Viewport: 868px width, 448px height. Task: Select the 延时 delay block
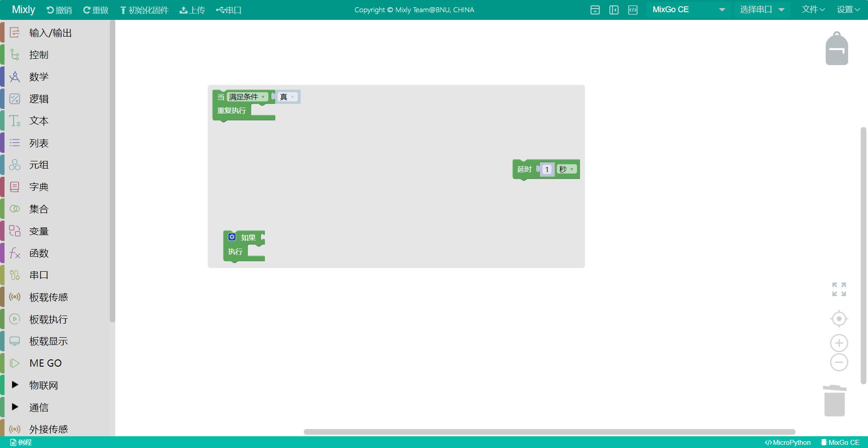pos(524,169)
